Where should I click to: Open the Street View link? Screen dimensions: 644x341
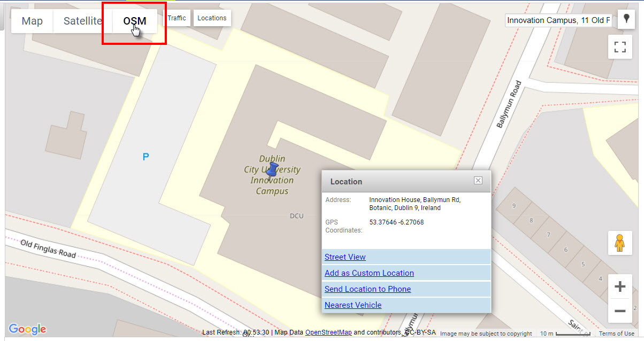(345, 257)
